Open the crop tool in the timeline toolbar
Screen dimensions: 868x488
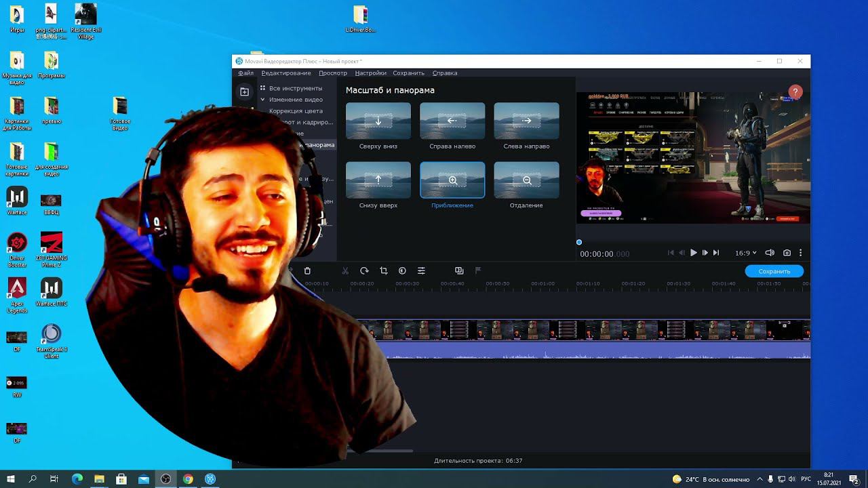point(383,270)
